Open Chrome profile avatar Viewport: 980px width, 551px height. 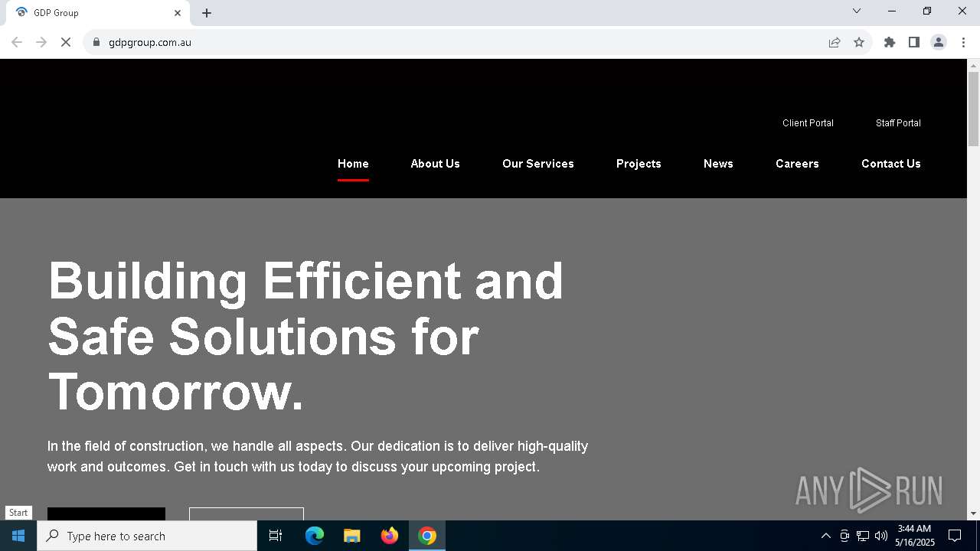pyautogui.click(x=939, y=42)
